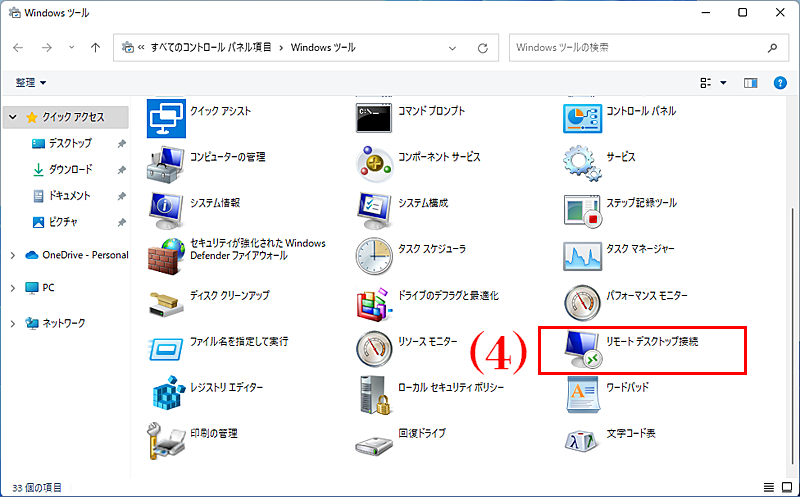Screen dimensions: 800x497
Task: Open the Windows Defender ファイアウォール icon
Action: (x=166, y=256)
